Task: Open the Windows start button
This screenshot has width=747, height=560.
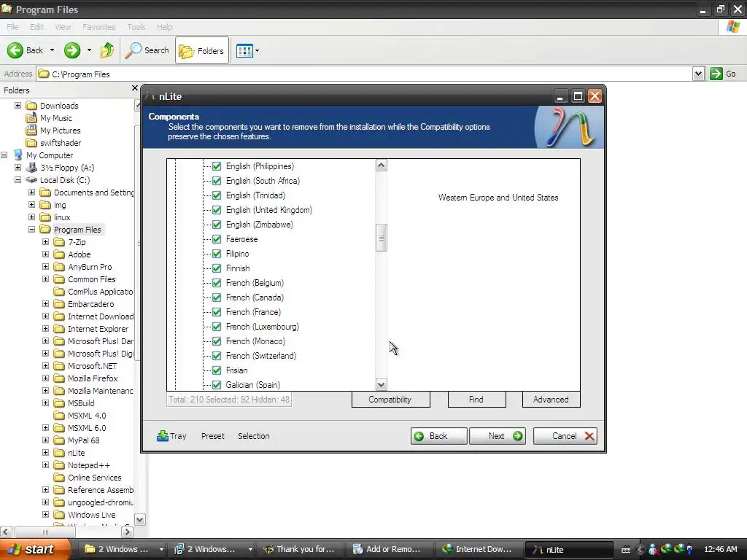Action: (34, 549)
